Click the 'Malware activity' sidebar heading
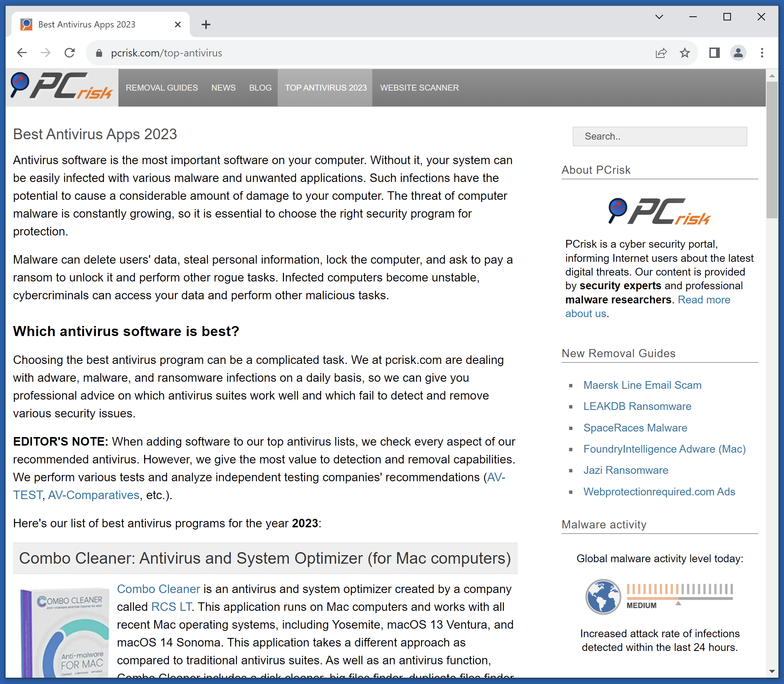The image size is (784, 684). [x=604, y=525]
